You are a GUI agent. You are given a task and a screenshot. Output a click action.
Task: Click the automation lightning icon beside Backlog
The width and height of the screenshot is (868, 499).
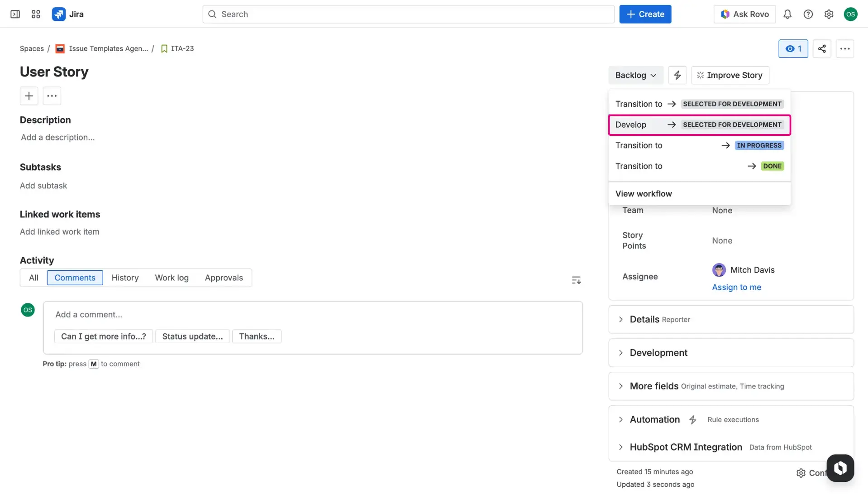click(677, 75)
